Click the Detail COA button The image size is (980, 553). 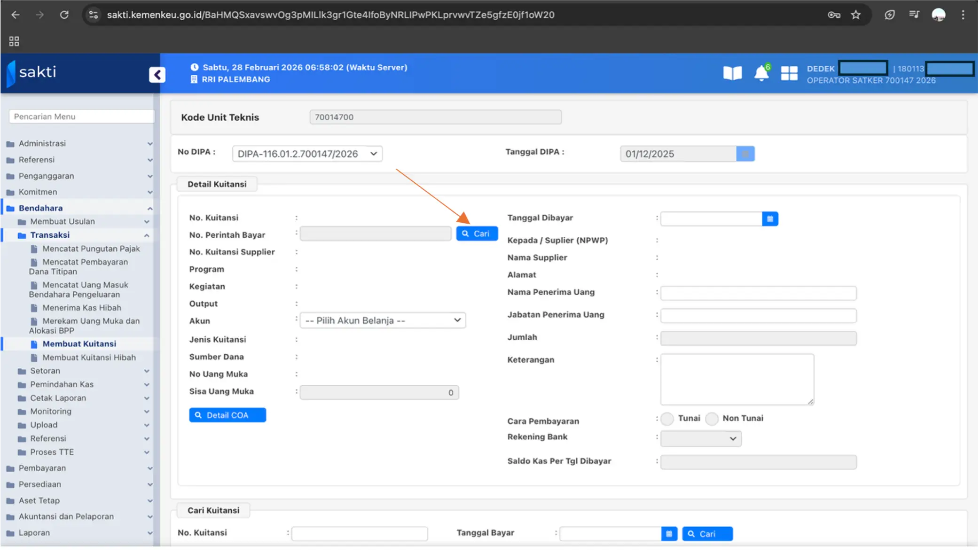click(227, 415)
